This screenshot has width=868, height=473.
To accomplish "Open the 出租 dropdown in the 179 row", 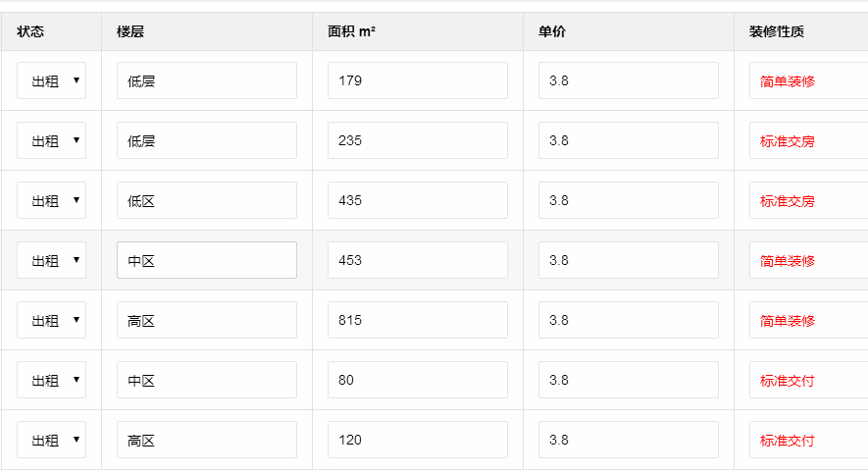I will tap(51, 80).
